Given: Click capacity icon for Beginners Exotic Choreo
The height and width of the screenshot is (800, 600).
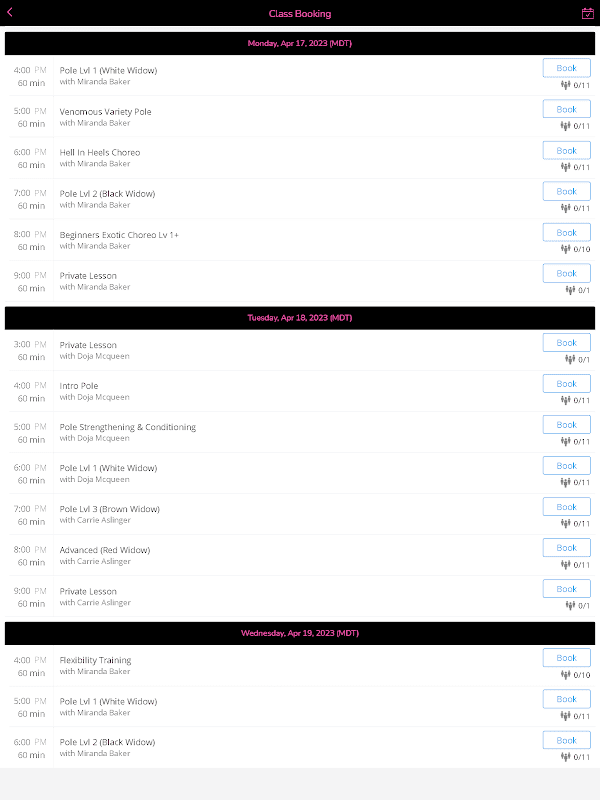Looking at the screenshot, I should 565,249.
